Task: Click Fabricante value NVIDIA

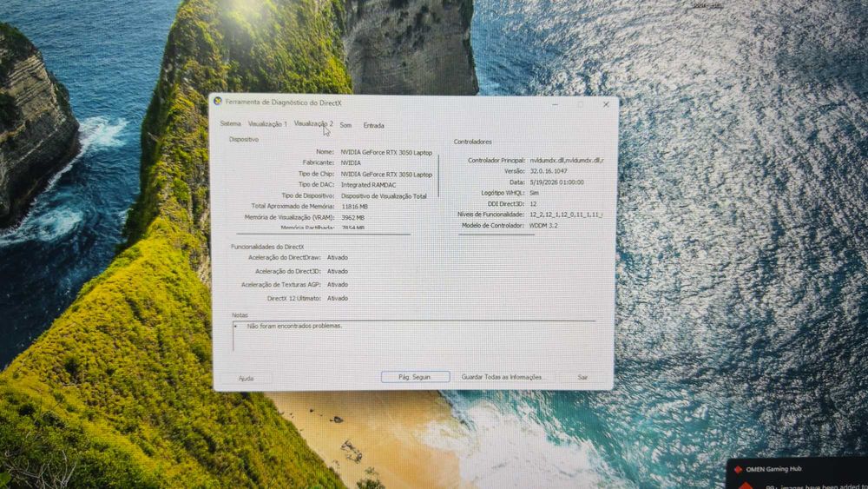Action: [x=351, y=162]
